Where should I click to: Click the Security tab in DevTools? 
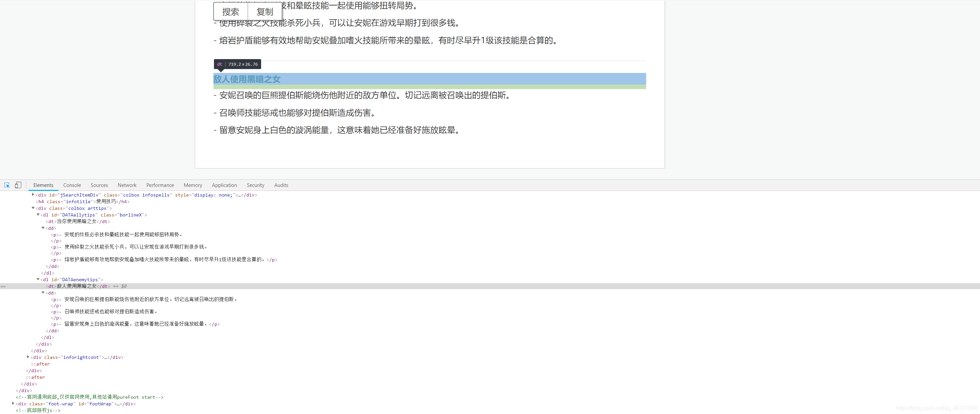tap(254, 185)
